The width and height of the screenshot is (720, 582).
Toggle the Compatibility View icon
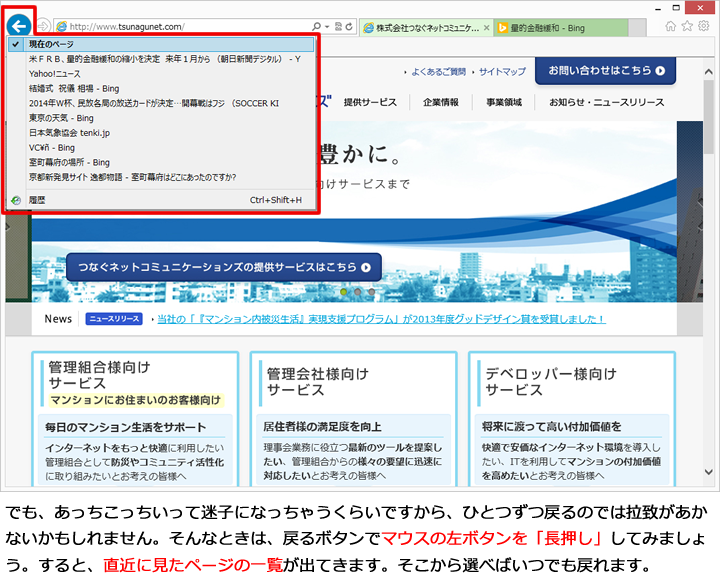[x=338, y=27]
